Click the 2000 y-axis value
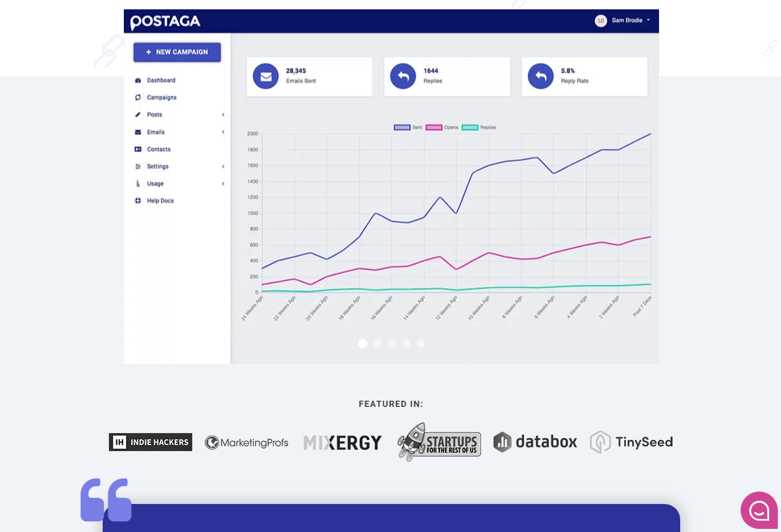781x532 pixels. point(252,134)
